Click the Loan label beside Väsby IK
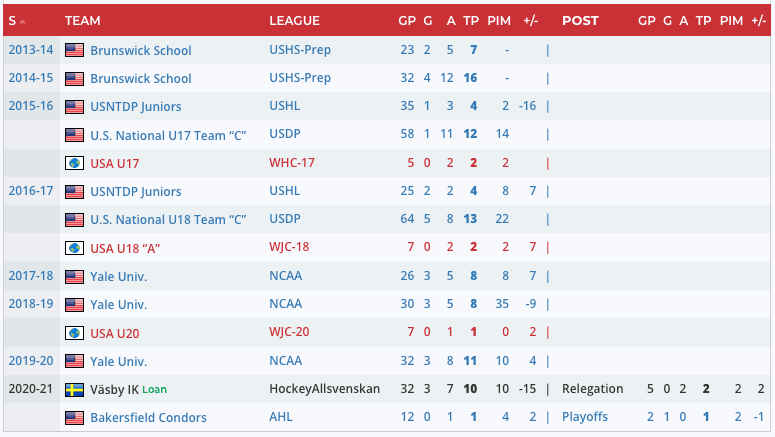The image size is (775, 437). (154, 389)
